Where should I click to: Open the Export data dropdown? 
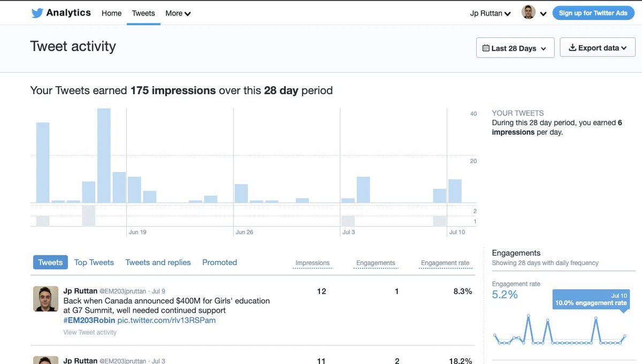[597, 48]
